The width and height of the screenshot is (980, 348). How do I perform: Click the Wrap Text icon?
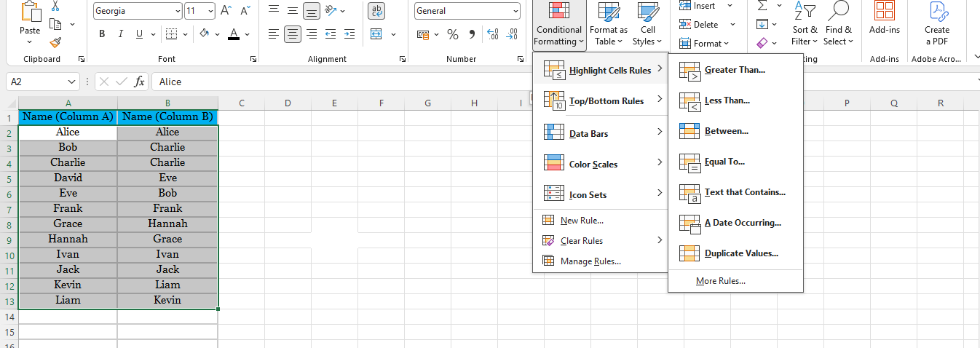(x=377, y=11)
